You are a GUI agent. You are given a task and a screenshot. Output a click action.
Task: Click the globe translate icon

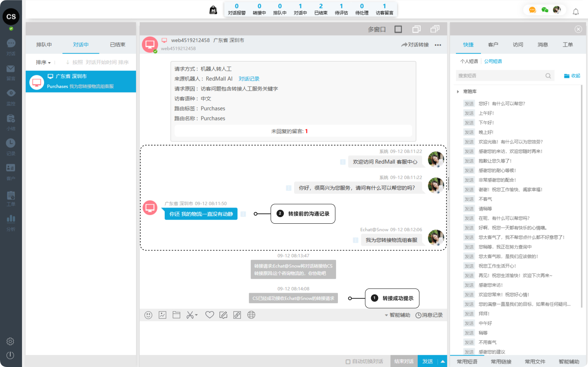click(x=251, y=315)
